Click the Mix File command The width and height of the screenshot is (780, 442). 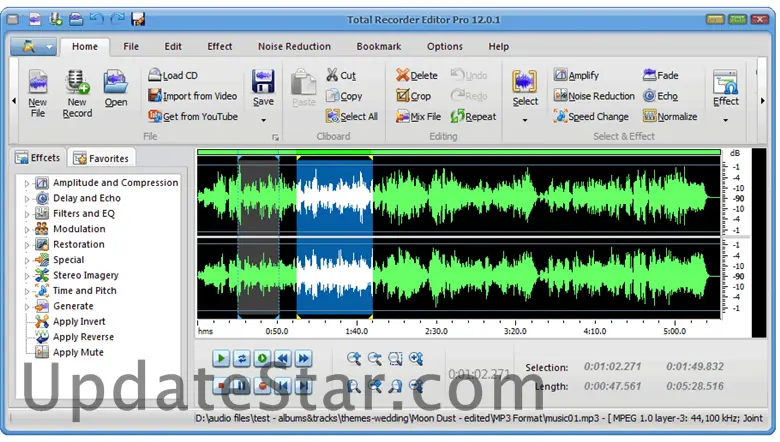coord(418,116)
